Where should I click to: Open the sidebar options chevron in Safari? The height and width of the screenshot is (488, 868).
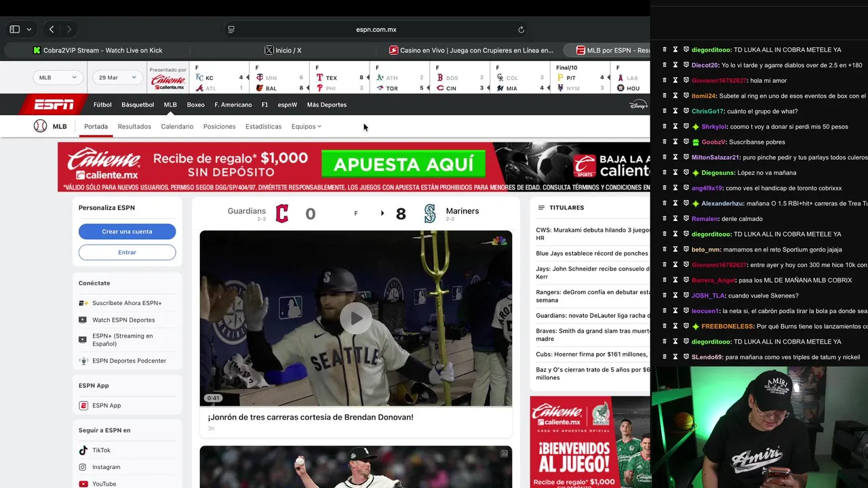[x=28, y=29]
